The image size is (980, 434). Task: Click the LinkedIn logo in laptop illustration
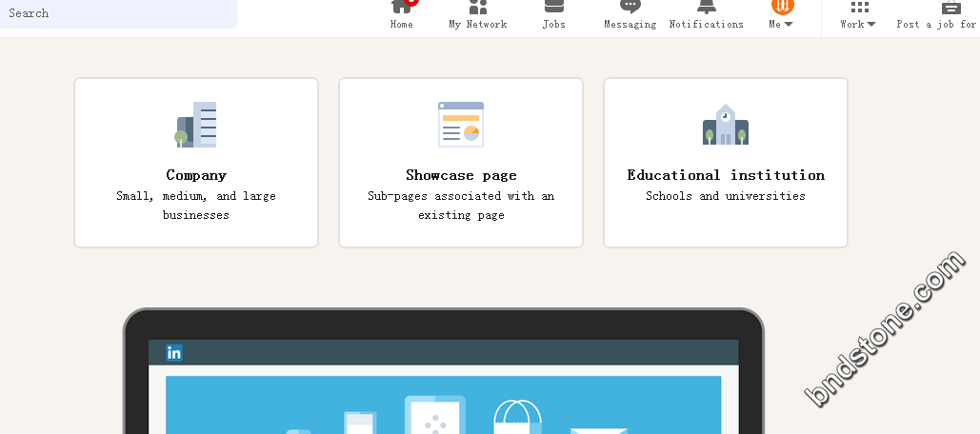(x=174, y=352)
